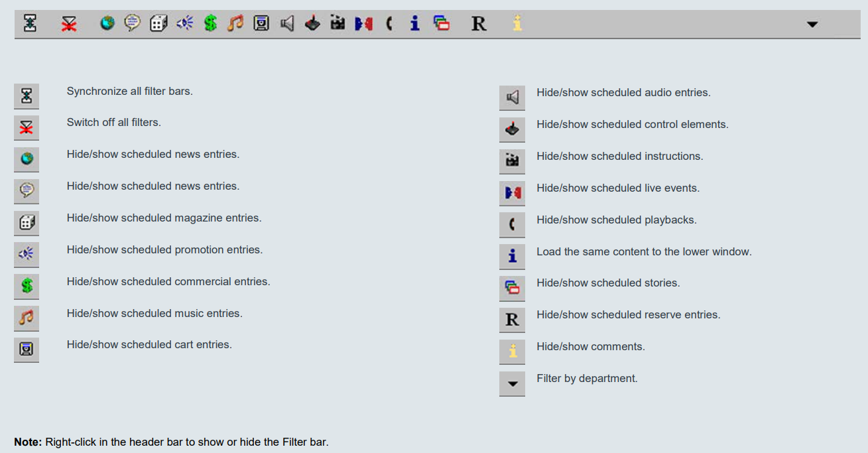Screen dimensions: 868x453
Task: Click the promotion entries icon in the legend list
Action: [x=27, y=253]
